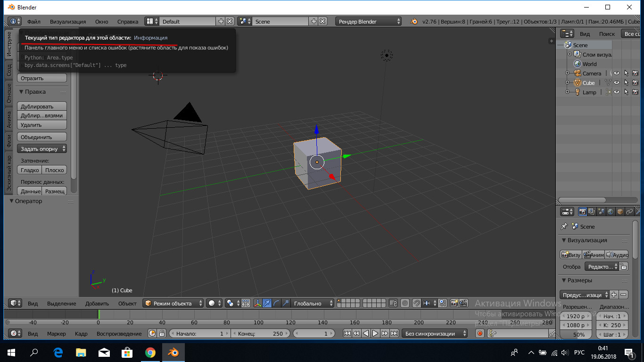The width and height of the screenshot is (644, 362).
Task: Open the Info editor type selector
Action: 15,21
